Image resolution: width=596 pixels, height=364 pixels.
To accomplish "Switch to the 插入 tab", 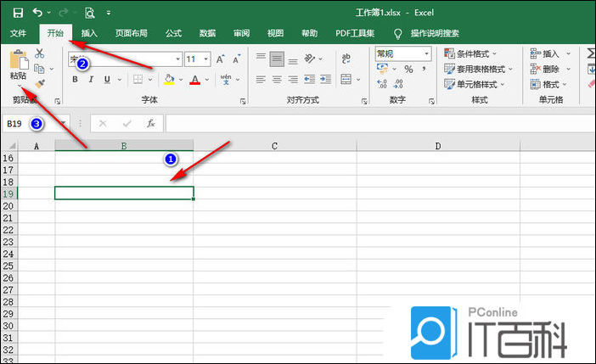I will 89,33.
